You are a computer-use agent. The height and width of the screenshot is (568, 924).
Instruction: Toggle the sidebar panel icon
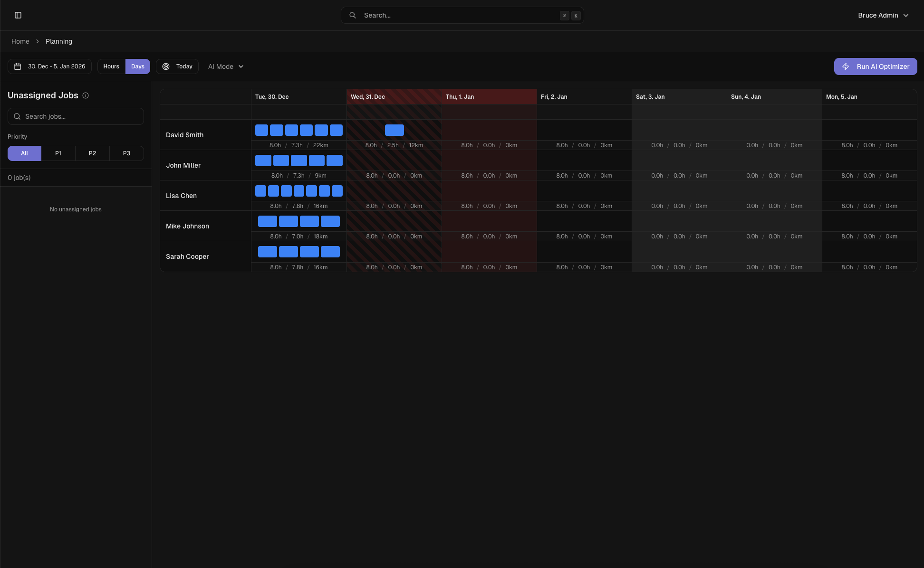pyautogui.click(x=18, y=15)
